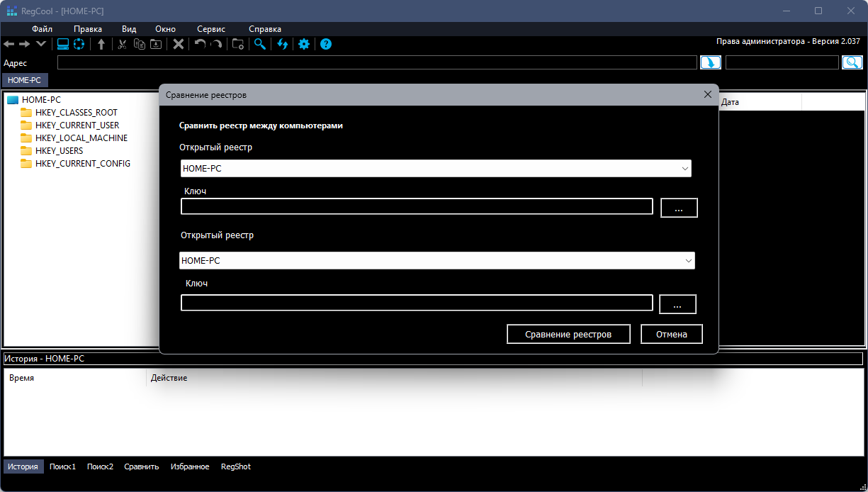
Task: Click the blue refresh arrows toolbar icon
Action: click(283, 44)
